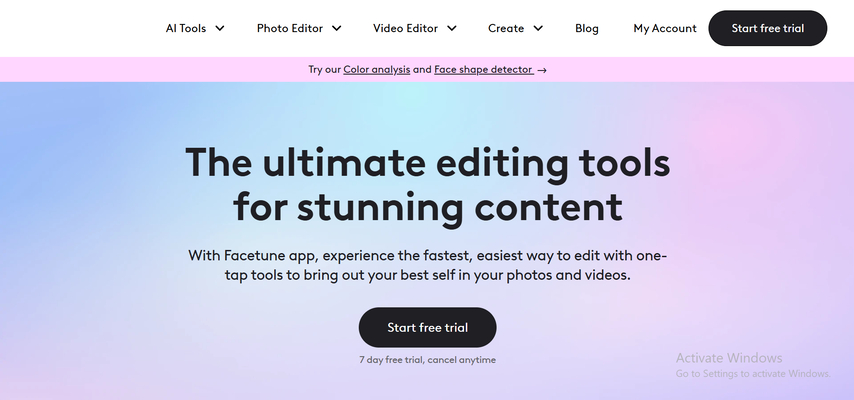The width and height of the screenshot is (854, 400).
Task: Expand the AI Tools chevron arrow
Action: pos(219,28)
